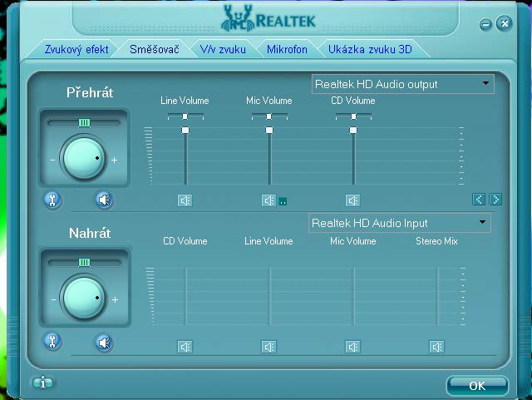532x400 pixels.
Task: Close the Realtek window
Action: click(505, 23)
